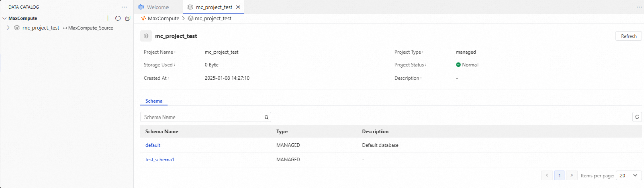The height and width of the screenshot is (188, 644).
Task: Click MANAGED type in default row
Action: (288, 145)
